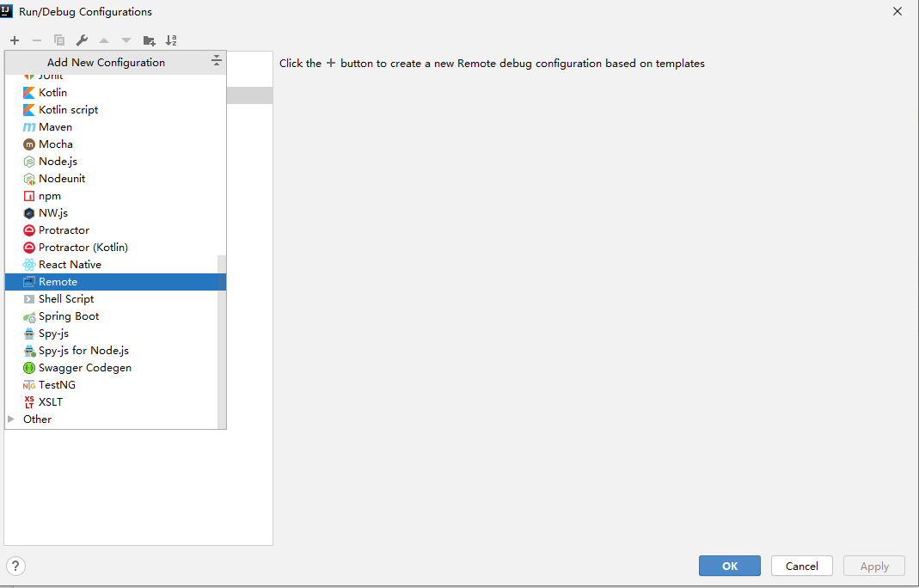Pick Nodeunit from the list
The image size is (919, 588).
[115, 178]
